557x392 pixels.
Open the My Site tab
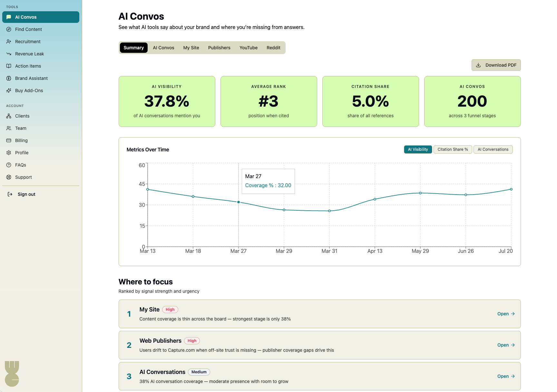click(191, 48)
